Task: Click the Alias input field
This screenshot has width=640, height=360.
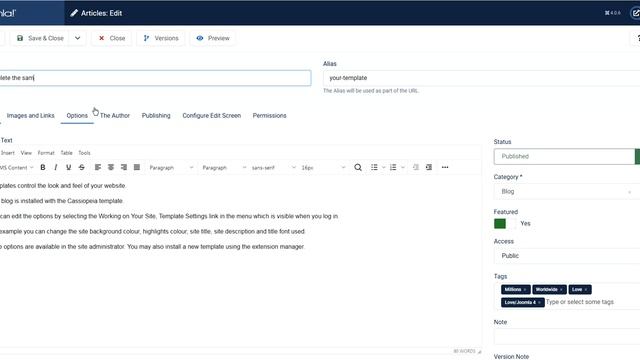Action: pyautogui.click(x=482, y=78)
